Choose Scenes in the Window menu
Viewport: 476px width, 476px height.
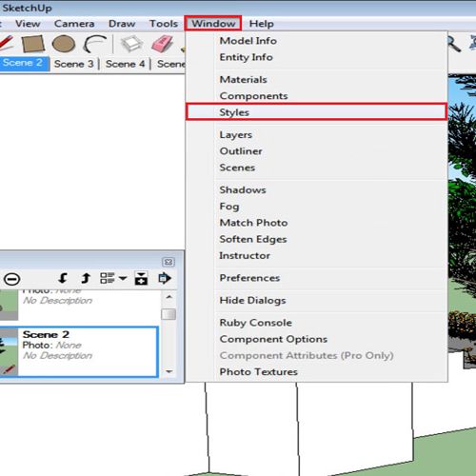(x=317, y=168)
